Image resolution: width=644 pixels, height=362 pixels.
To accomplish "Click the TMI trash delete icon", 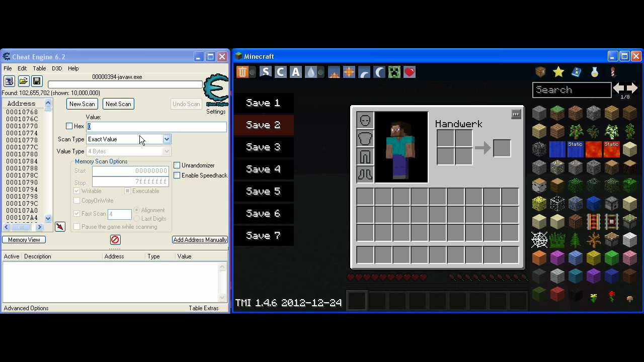I will click(243, 72).
